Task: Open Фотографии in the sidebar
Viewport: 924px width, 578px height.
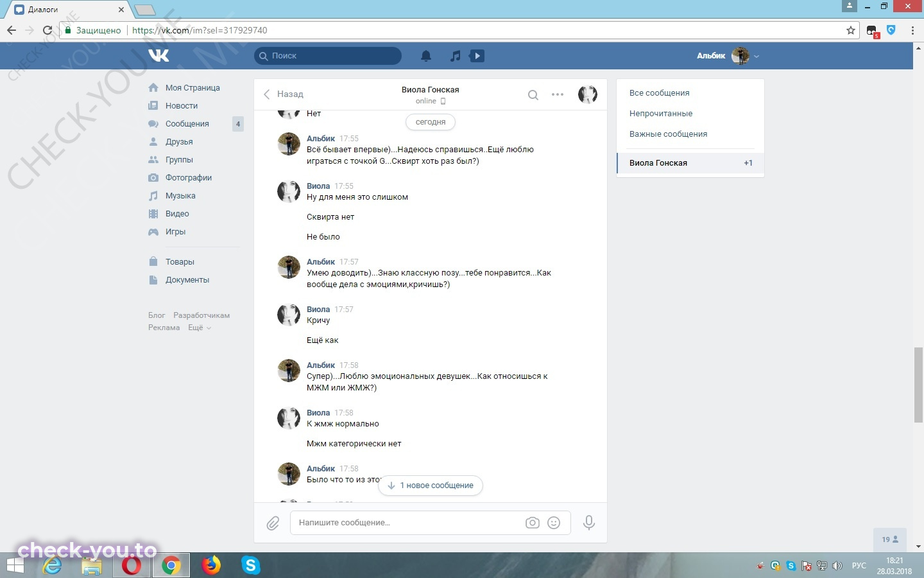Action: (189, 177)
